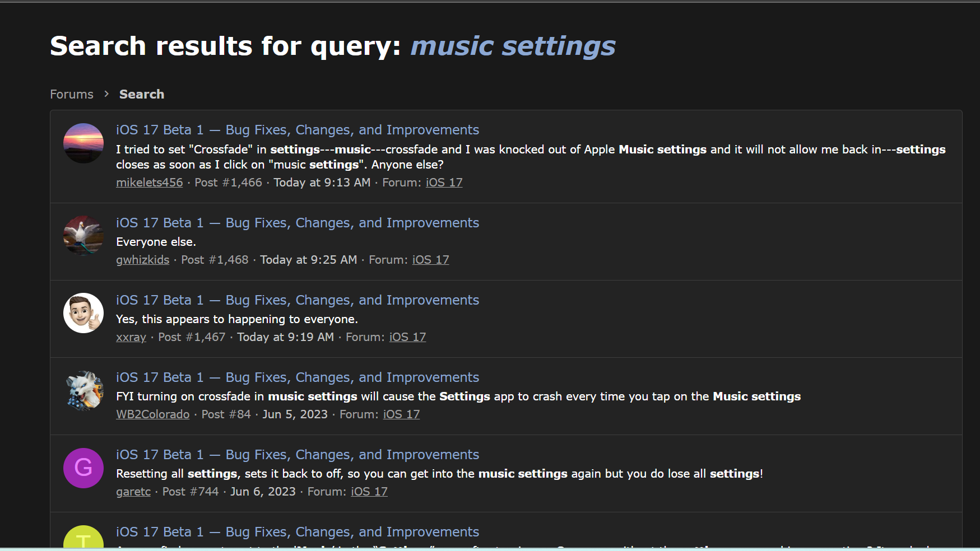Click the 'music settings' query text in heading
The width and height of the screenshot is (980, 551).
pyautogui.click(x=513, y=46)
